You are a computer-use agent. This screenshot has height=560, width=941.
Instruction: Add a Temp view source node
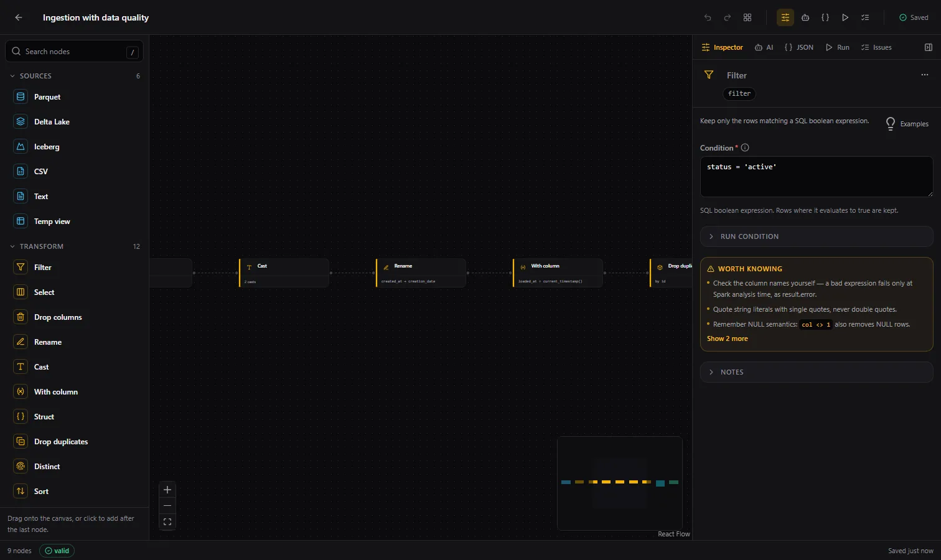(75, 222)
